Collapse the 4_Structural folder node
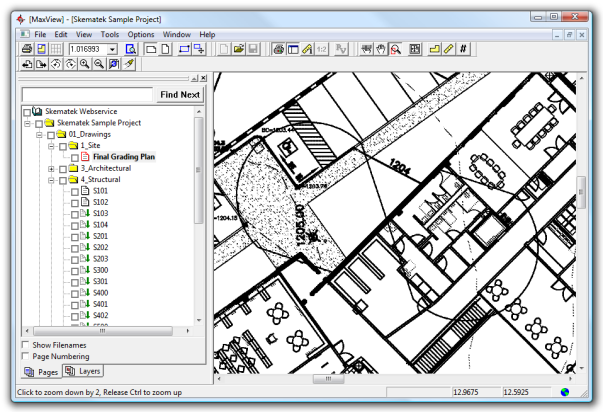Screen dimensions: 603x412 tap(50, 179)
